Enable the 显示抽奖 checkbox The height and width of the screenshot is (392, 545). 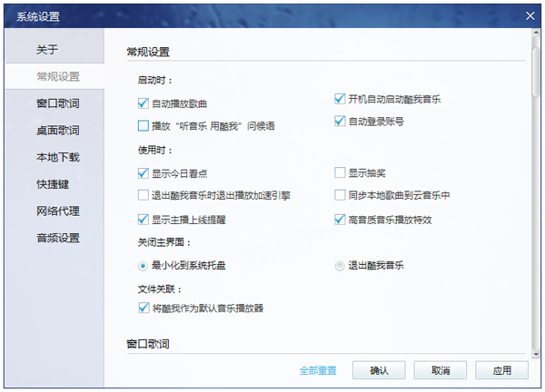coord(340,172)
